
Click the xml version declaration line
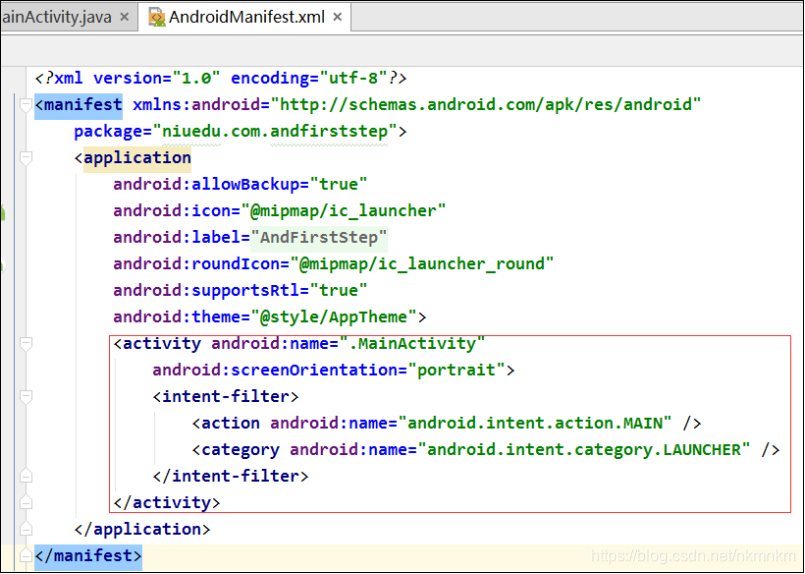pos(221,78)
